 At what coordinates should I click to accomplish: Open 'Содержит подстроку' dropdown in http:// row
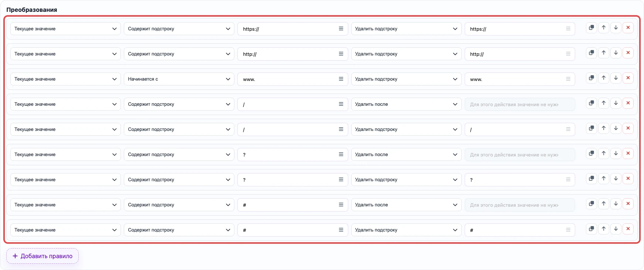(x=179, y=54)
